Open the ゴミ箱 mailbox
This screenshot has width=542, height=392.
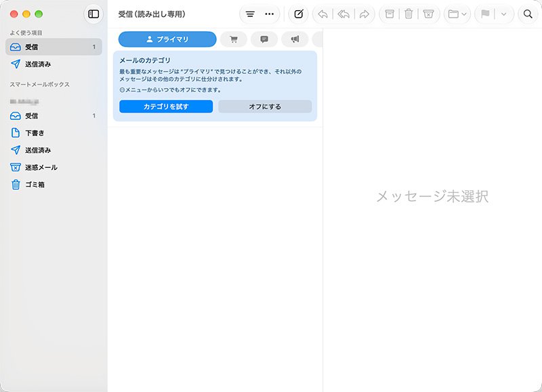[x=54, y=185]
